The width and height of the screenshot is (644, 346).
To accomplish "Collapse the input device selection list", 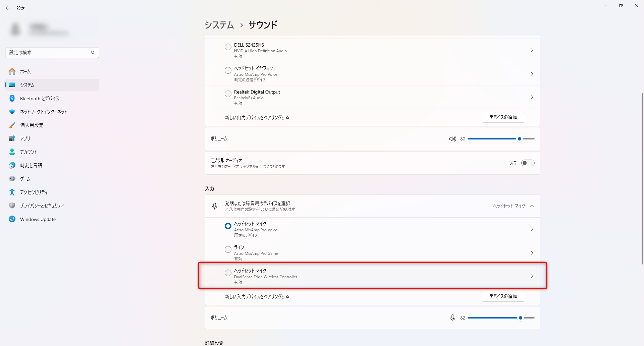I will (x=532, y=206).
